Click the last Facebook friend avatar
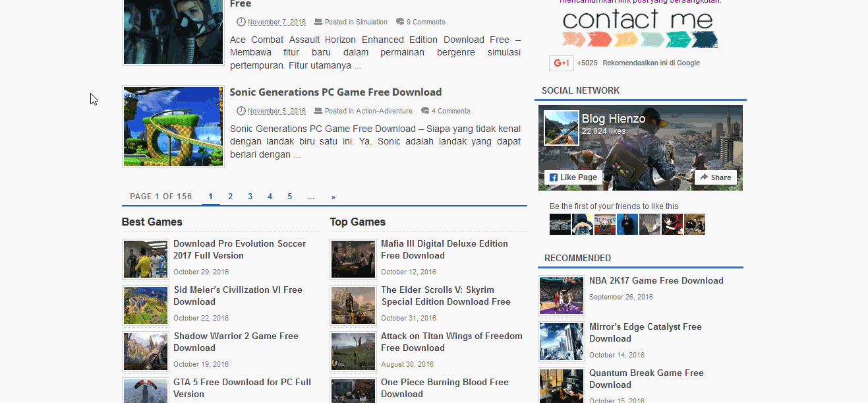Image resolution: width=868 pixels, height=403 pixels. [695, 224]
